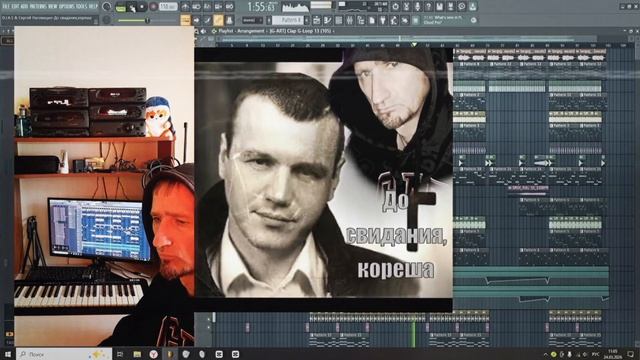
Task: Open the plugin picker plug icon
Action: [x=383, y=20]
